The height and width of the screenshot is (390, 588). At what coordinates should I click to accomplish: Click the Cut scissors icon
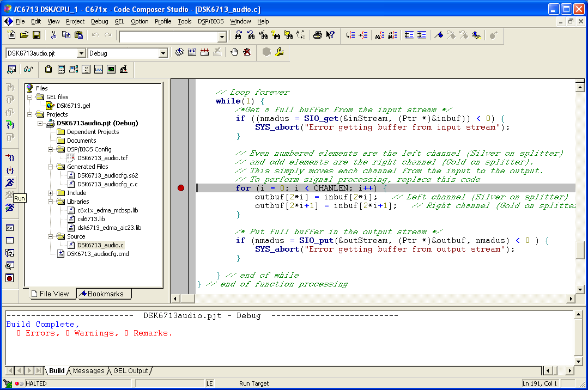click(53, 35)
